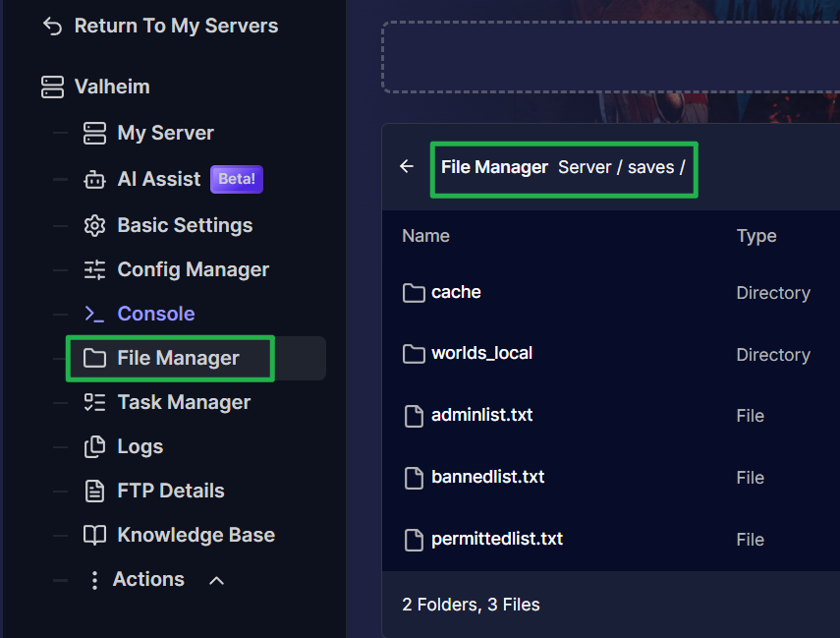Image resolution: width=840 pixels, height=638 pixels.
Task: Open Config Manager sliders icon
Action: click(95, 269)
